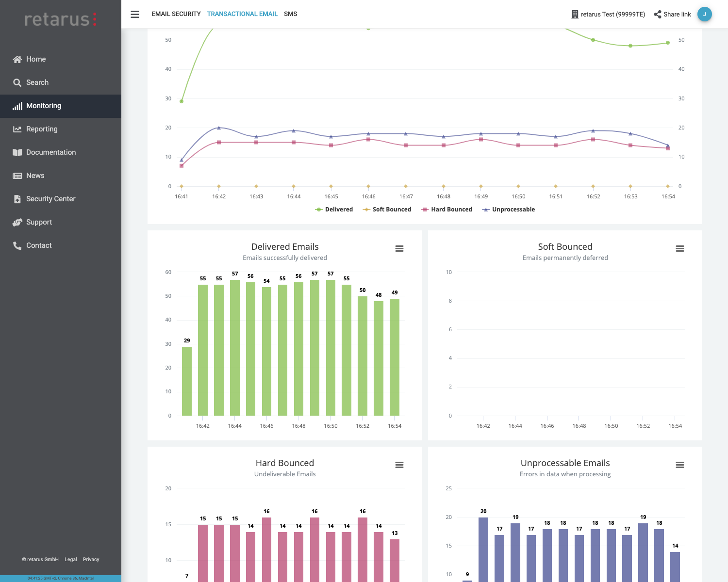Image resolution: width=728 pixels, height=582 pixels.
Task: Click the Search magnifier icon
Action: coord(17,82)
